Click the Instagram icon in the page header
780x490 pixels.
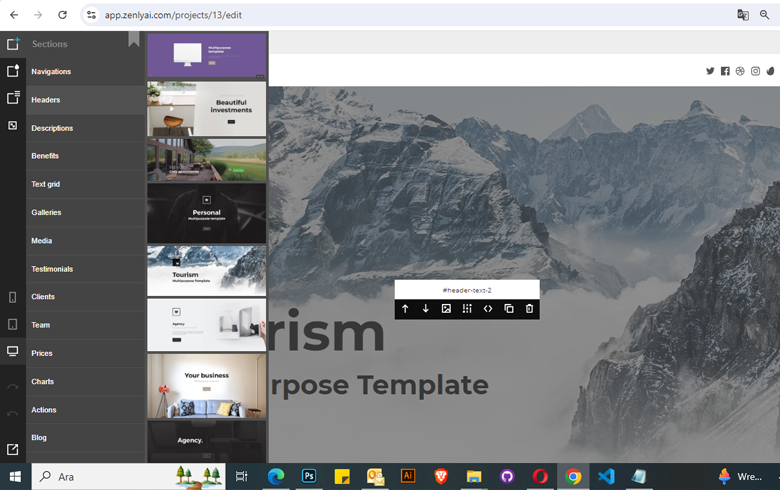tap(755, 71)
